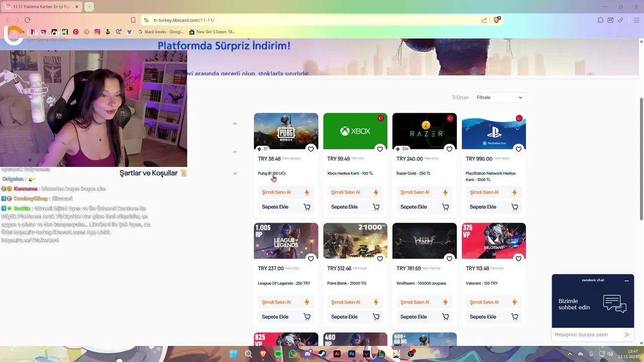Open Spotify from the taskbar
Viewport: 644px width, 362px height.
click(278, 354)
